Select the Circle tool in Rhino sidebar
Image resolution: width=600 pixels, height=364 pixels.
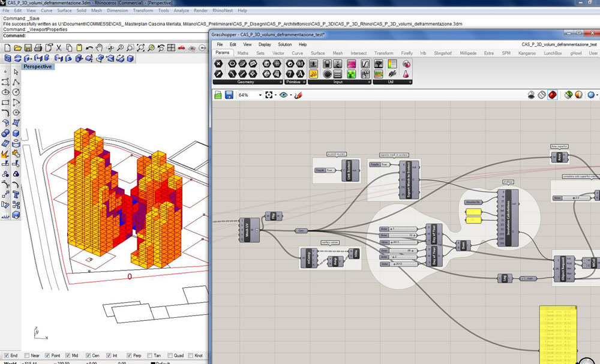[x=16, y=92]
